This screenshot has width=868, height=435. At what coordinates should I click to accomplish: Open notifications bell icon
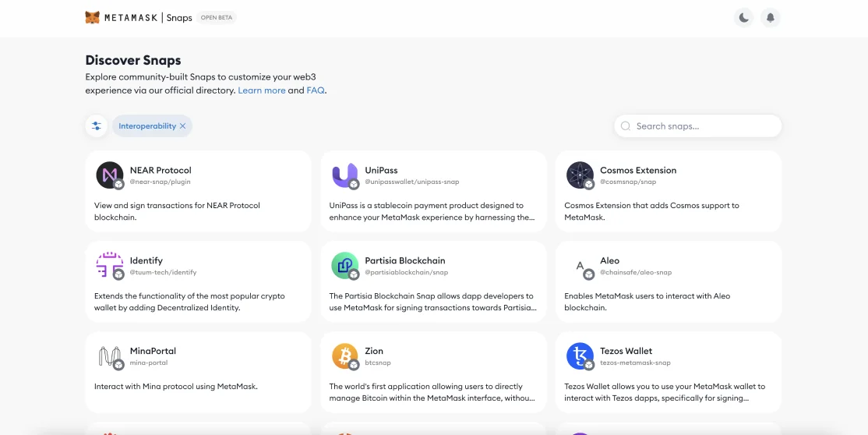tap(771, 18)
